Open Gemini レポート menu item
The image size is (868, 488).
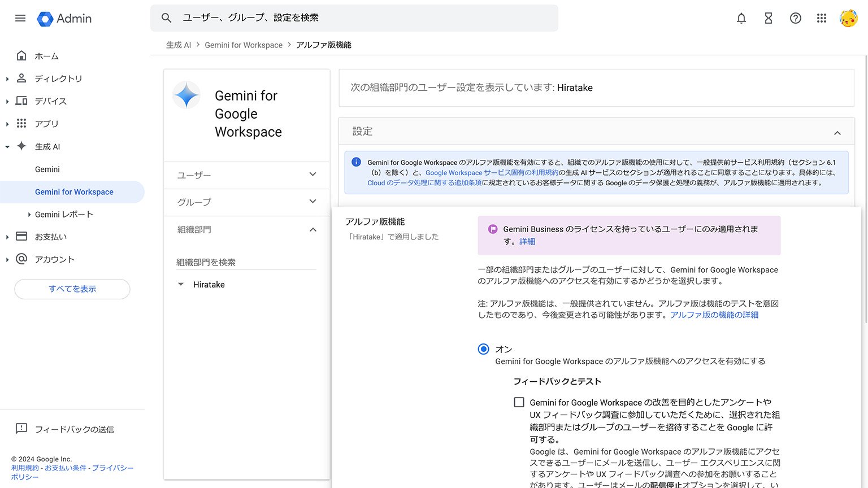click(64, 215)
